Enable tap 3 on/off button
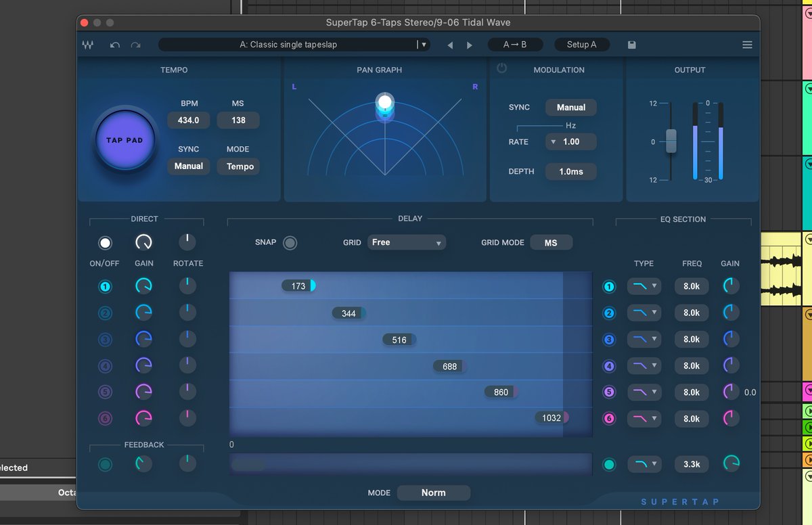This screenshot has width=812, height=525. tap(105, 340)
